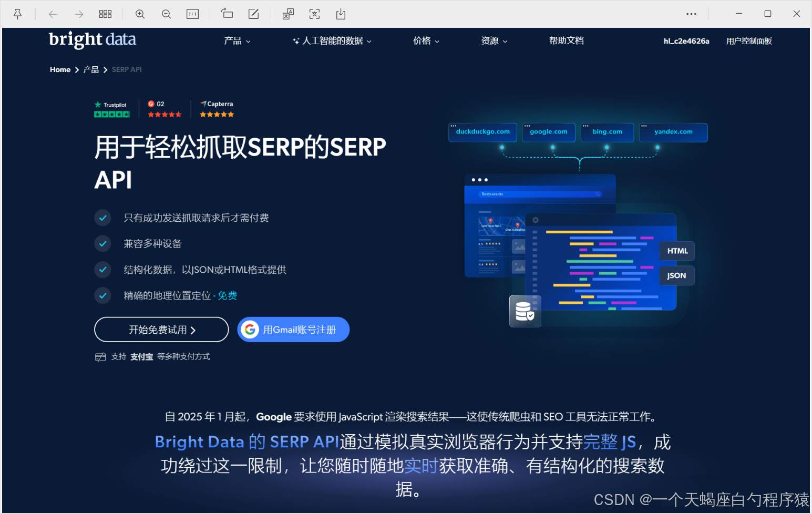
Task: Expand the 产品 dropdown menu
Action: [237, 41]
